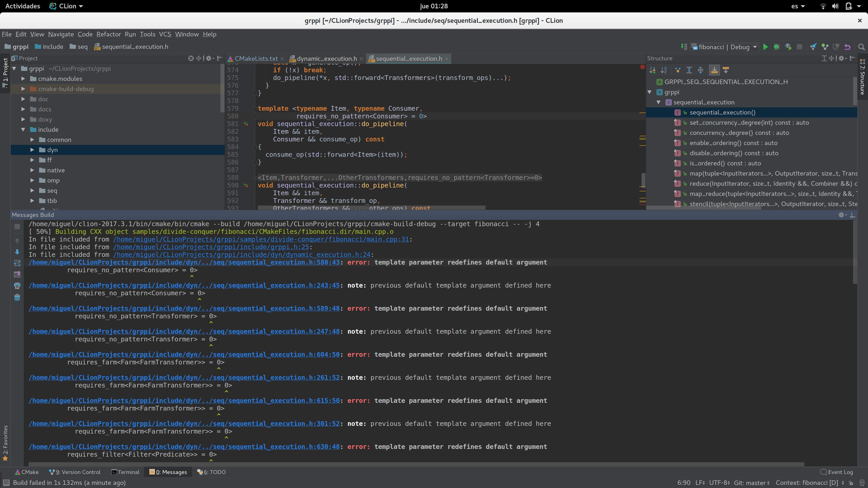Expand the cmake.modules folder
This screenshot has height=488, width=868.
point(23,79)
